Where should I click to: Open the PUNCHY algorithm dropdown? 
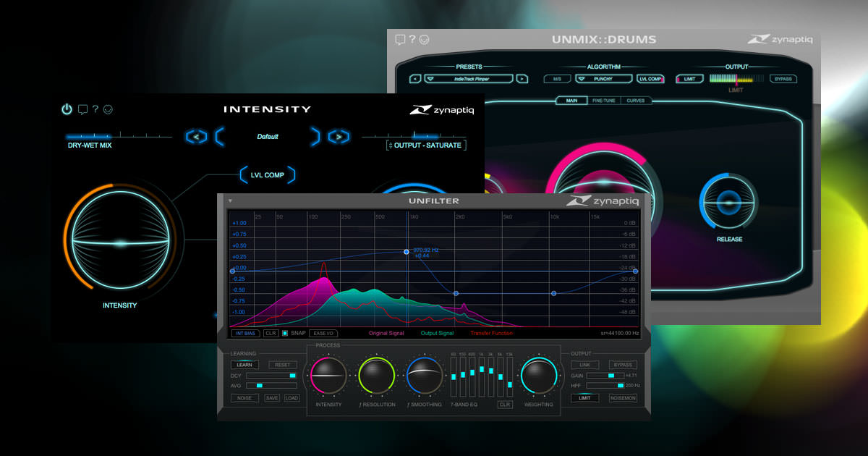click(603, 78)
